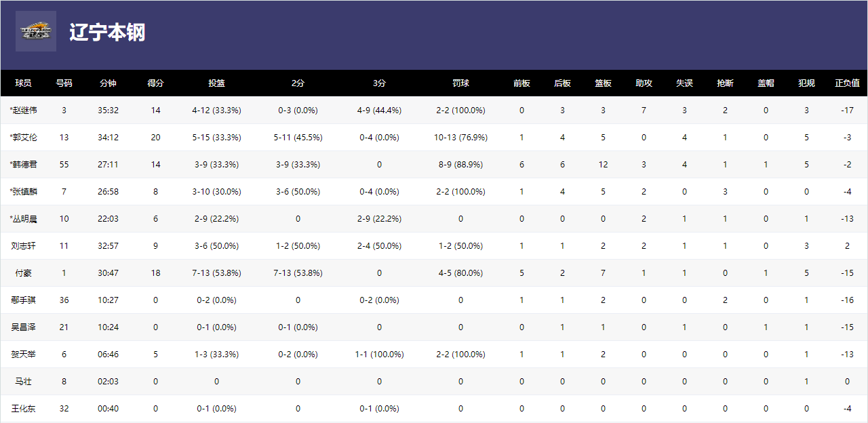Click the 辽宁本钢 team name heading

[107, 32]
